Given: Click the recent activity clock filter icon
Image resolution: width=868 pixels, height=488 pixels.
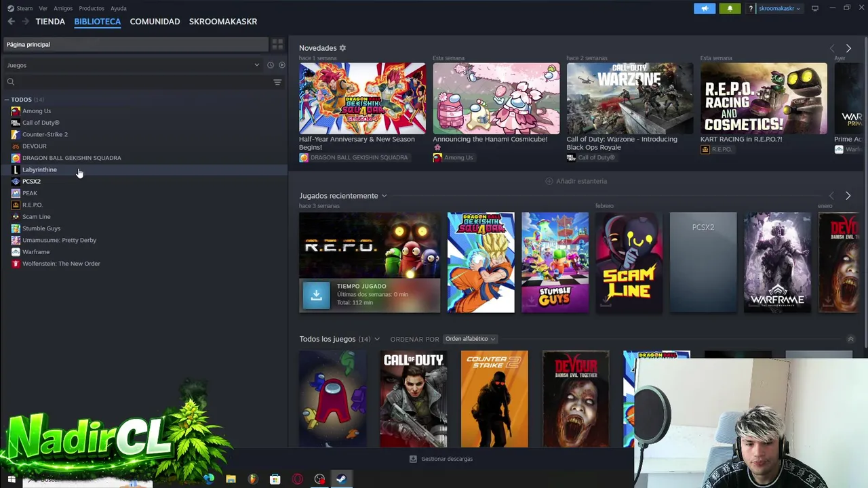Looking at the screenshot, I should pos(271,65).
